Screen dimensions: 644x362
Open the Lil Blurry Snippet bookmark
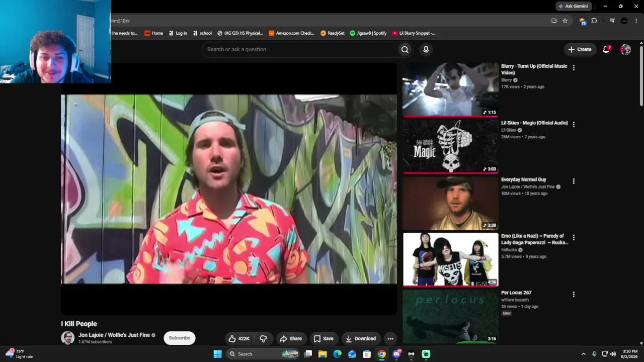414,33
